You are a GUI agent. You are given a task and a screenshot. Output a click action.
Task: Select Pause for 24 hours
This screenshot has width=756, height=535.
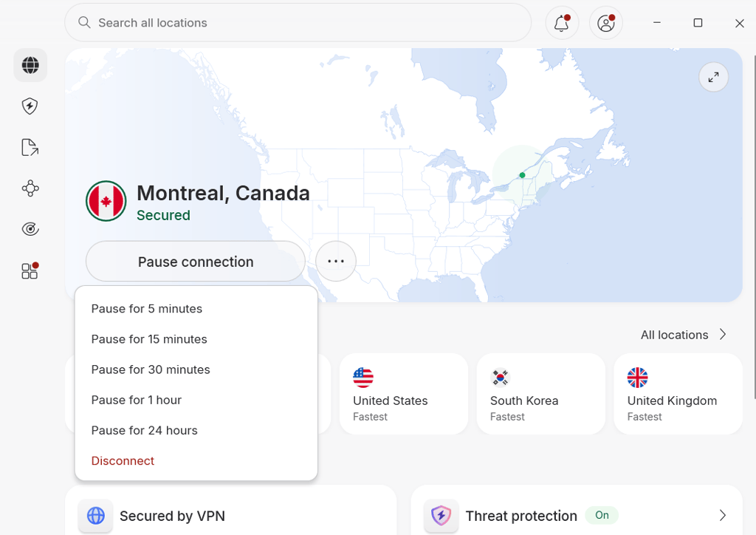pyautogui.click(x=196, y=430)
